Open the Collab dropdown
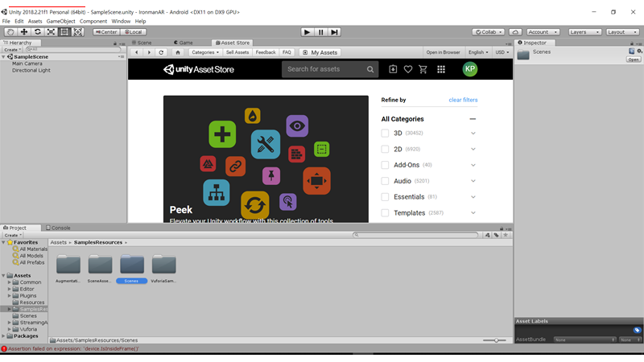This screenshot has height=362, width=644. tap(488, 32)
